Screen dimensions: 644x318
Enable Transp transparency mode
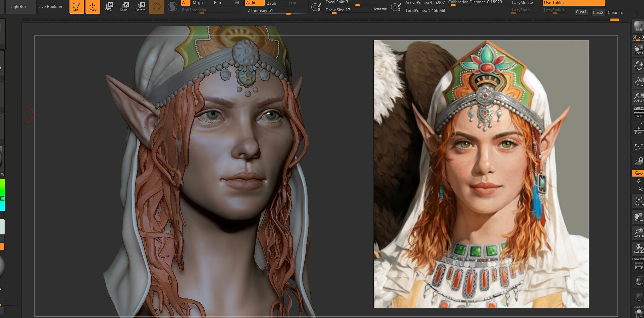tap(638, 280)
